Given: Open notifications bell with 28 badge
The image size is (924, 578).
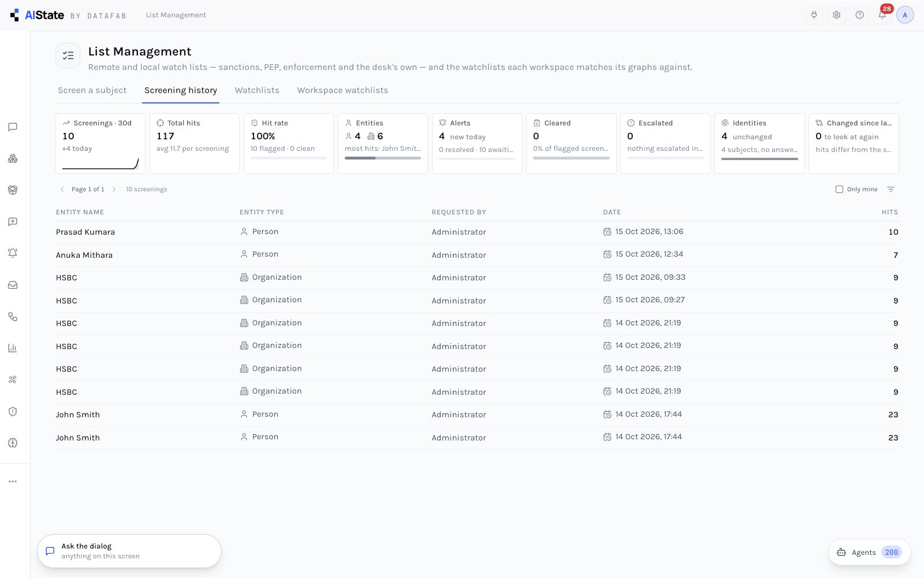Looking at the screenshot, I should 882,15.
